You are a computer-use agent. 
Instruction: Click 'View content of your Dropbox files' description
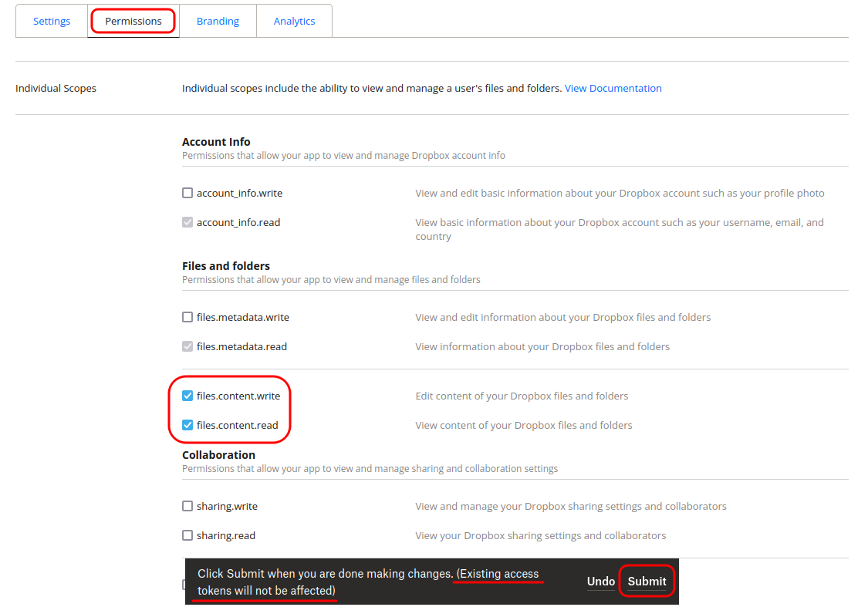point(524,425)
